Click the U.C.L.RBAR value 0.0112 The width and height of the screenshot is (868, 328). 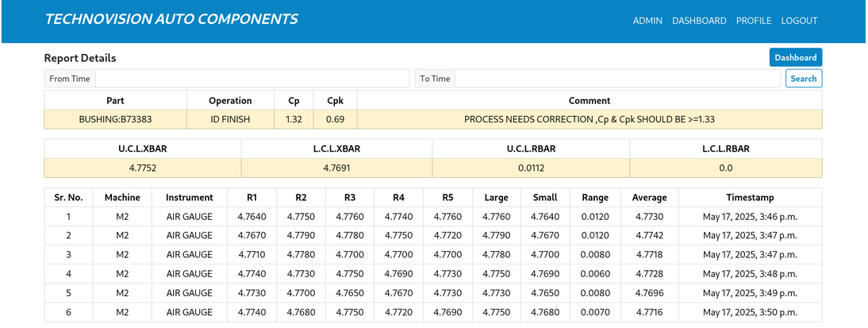(x=531, y=168)
